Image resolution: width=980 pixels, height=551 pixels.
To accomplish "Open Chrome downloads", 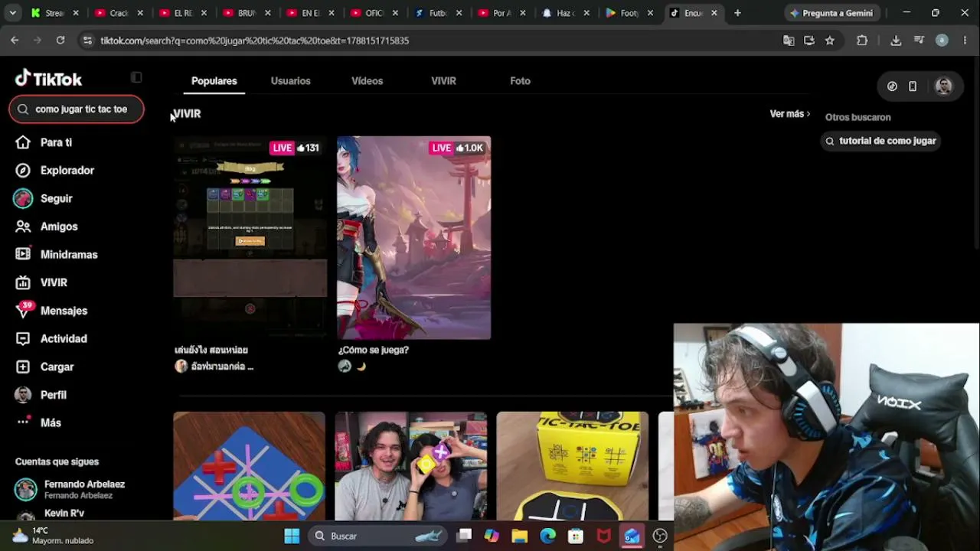I will [x=896, y=41].
